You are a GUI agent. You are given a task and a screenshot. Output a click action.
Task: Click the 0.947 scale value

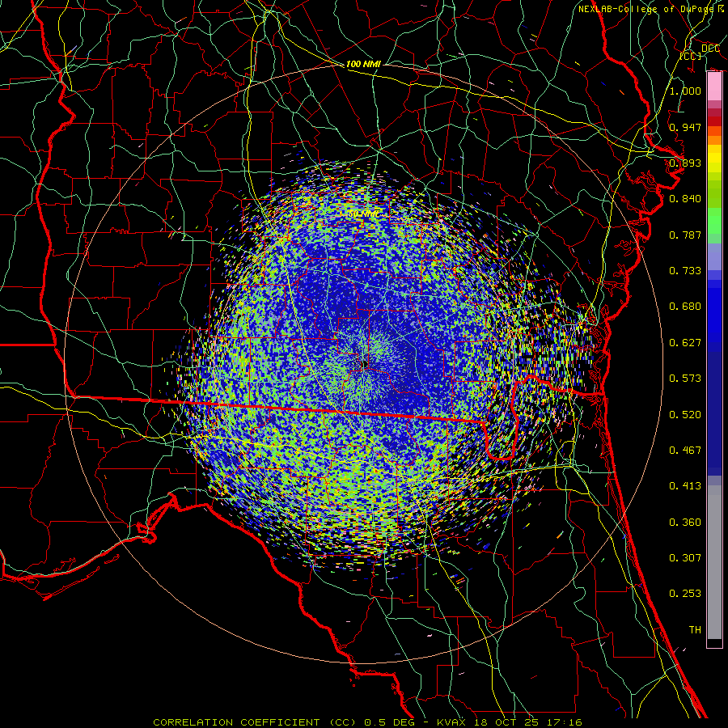tap(685, 127)
